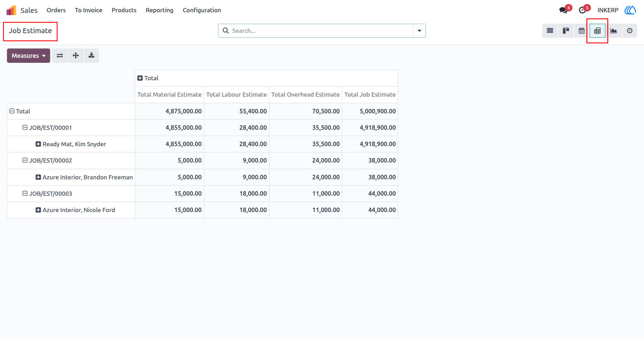The image size is (644, 337).
Task: Open the activities clock icon
Action: coord(582,10)
